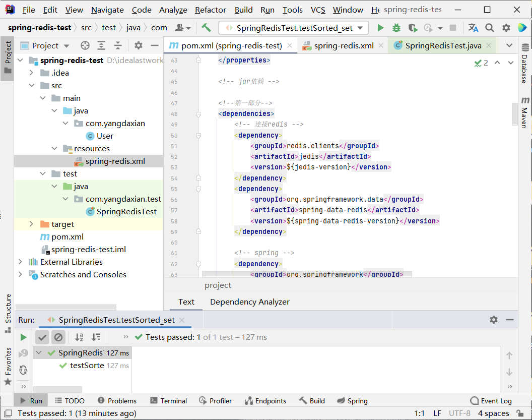
Task: Open the Endpoints tool window
Action: (265, 401)
